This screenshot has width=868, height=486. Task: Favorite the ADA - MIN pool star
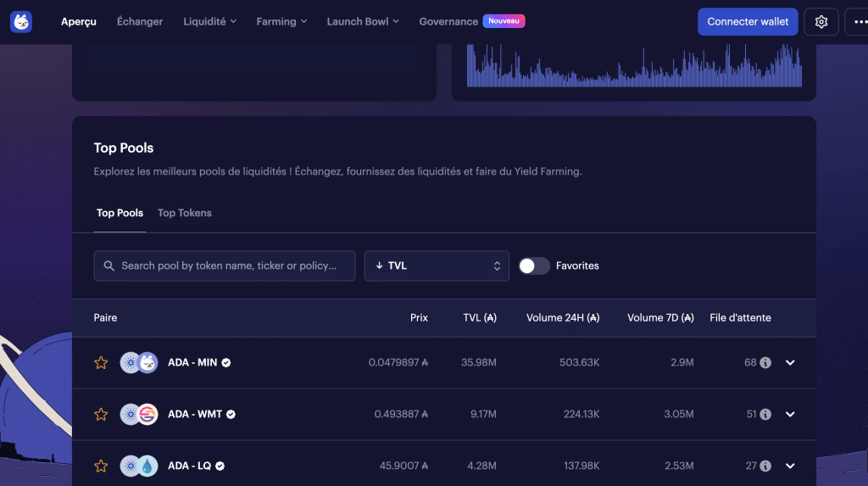tap(101, 362)
